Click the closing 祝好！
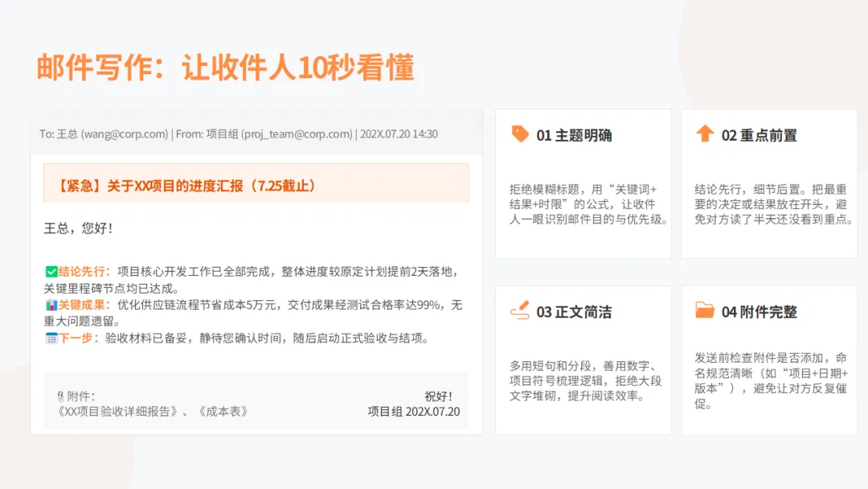The image size is (868, 489). click(440, 397)
